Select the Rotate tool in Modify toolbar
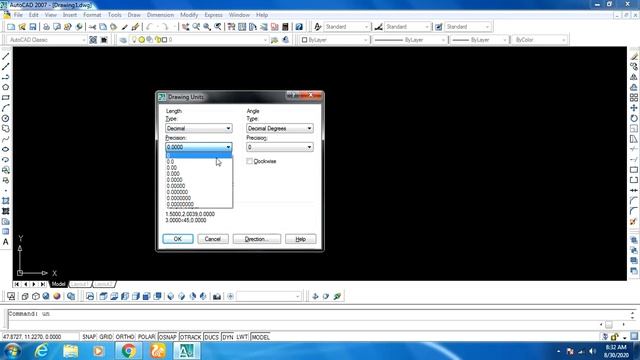 click(634, 118)
